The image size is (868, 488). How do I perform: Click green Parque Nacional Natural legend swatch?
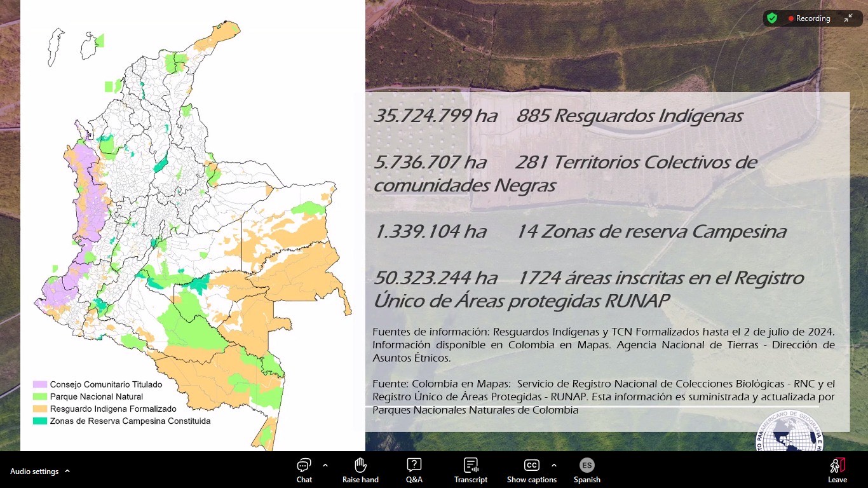tap(40, 396)
